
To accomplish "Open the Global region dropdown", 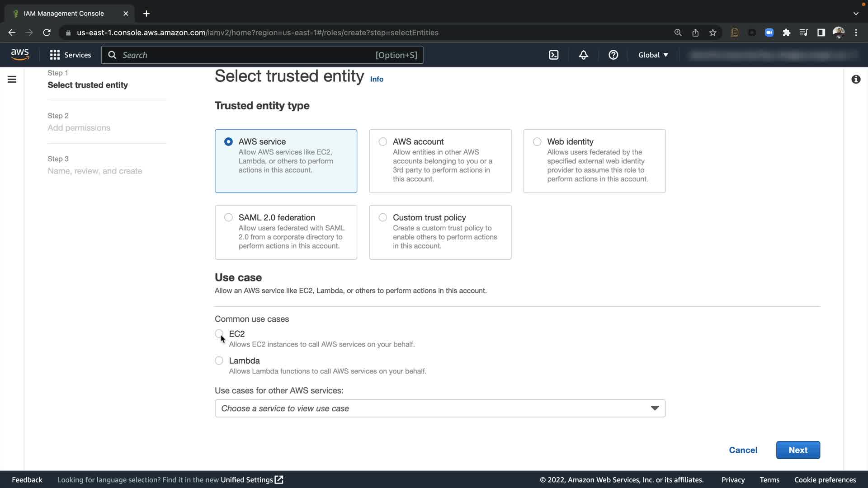I will pos(653,55).
